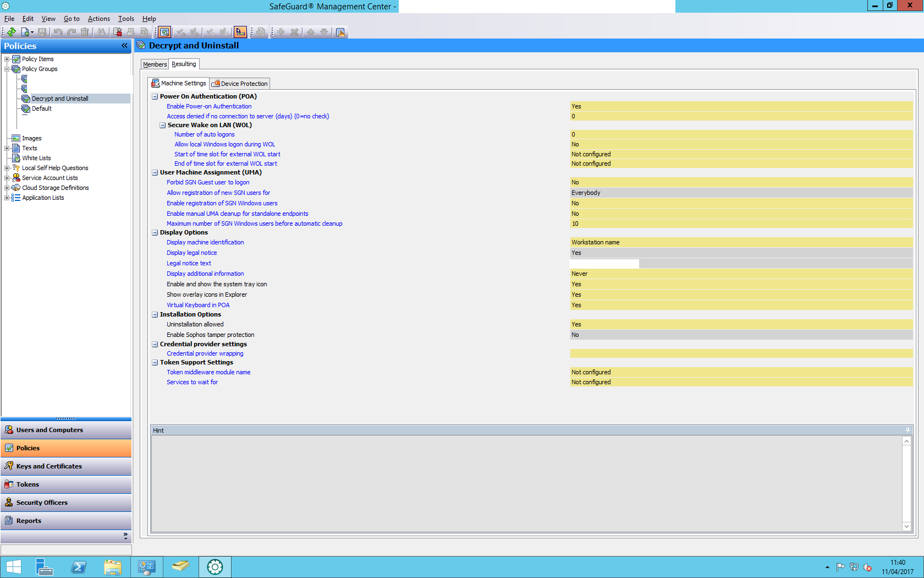
Task: Open File Explorer from the taskbar
Action: pyautogui.click(x=113, y=567)
